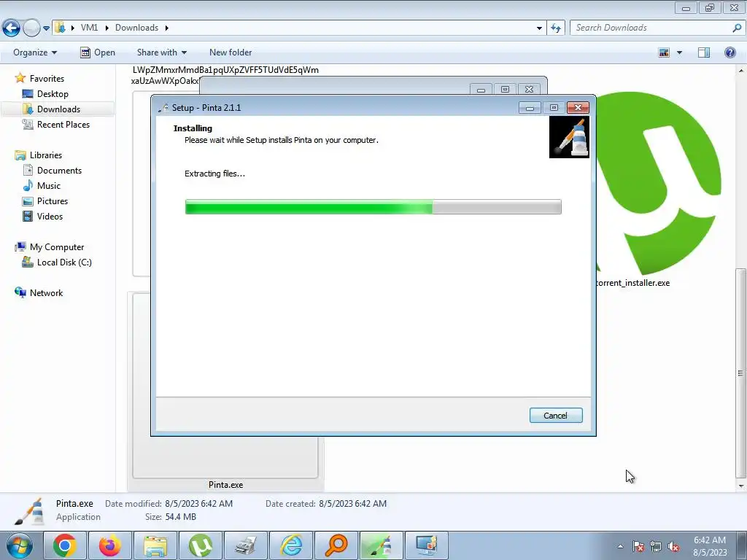Select the uTorrent installer thumbnail
747x560 pixels.
click(659, 182)
